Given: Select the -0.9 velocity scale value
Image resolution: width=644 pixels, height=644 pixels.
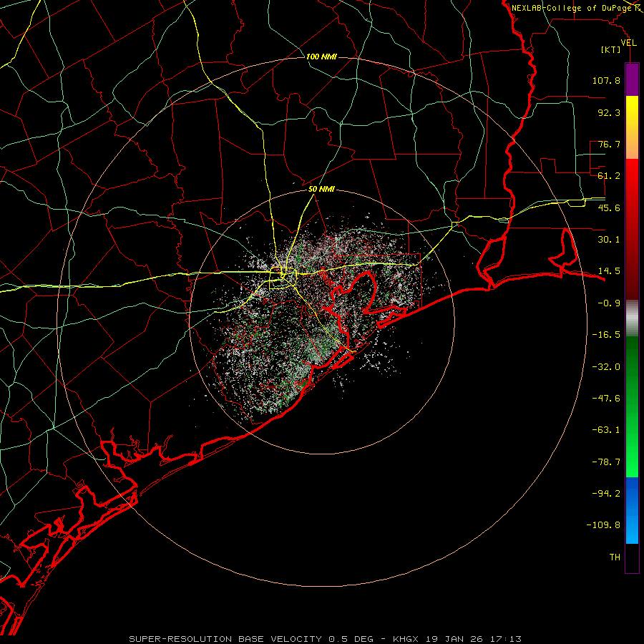Looking at the screenshot, I should [609, 303].
